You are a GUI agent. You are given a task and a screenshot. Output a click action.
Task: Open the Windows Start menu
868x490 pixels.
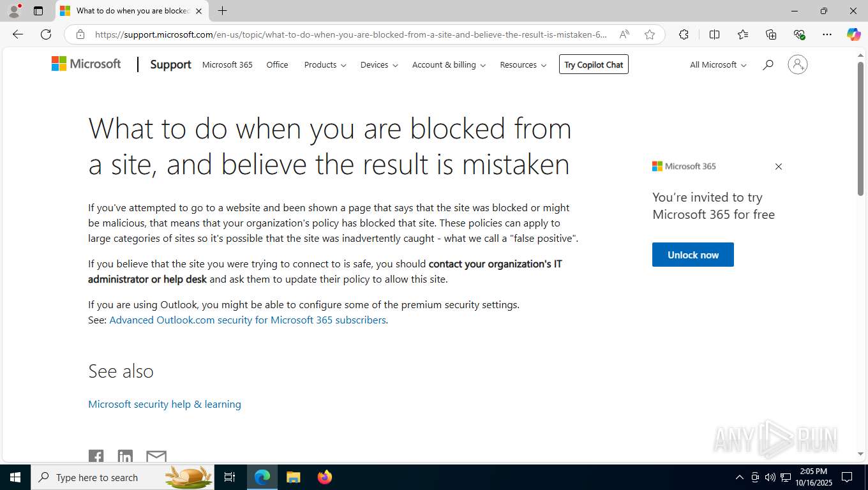click(x=15, y=477)
